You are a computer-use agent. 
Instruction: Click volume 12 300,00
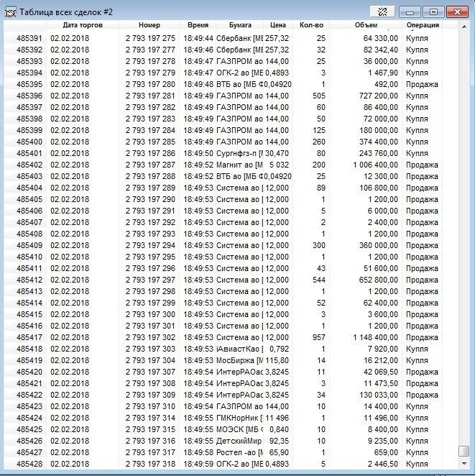click(380, 177)
